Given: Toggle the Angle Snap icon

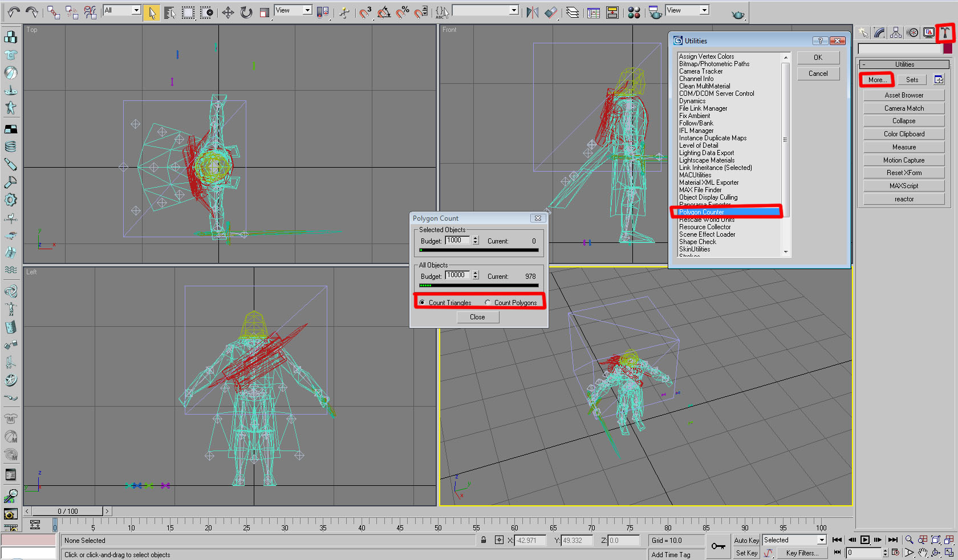Looking at the screenshot, I should tap(384, 13).
